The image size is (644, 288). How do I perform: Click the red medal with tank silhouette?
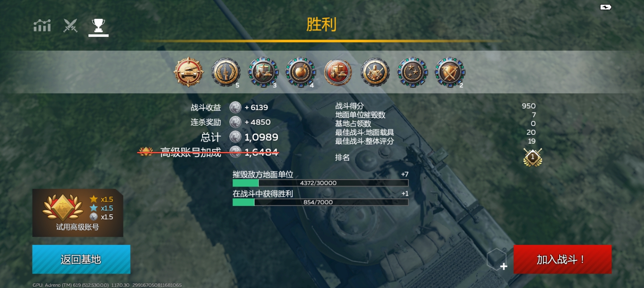pyautogui.click(x=338, y=72)
